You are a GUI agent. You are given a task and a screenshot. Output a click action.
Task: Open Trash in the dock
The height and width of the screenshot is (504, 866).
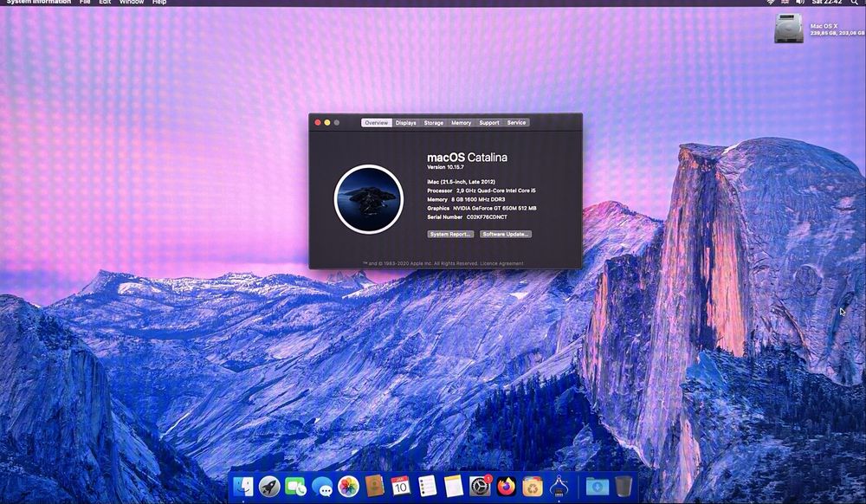point(624,487)
